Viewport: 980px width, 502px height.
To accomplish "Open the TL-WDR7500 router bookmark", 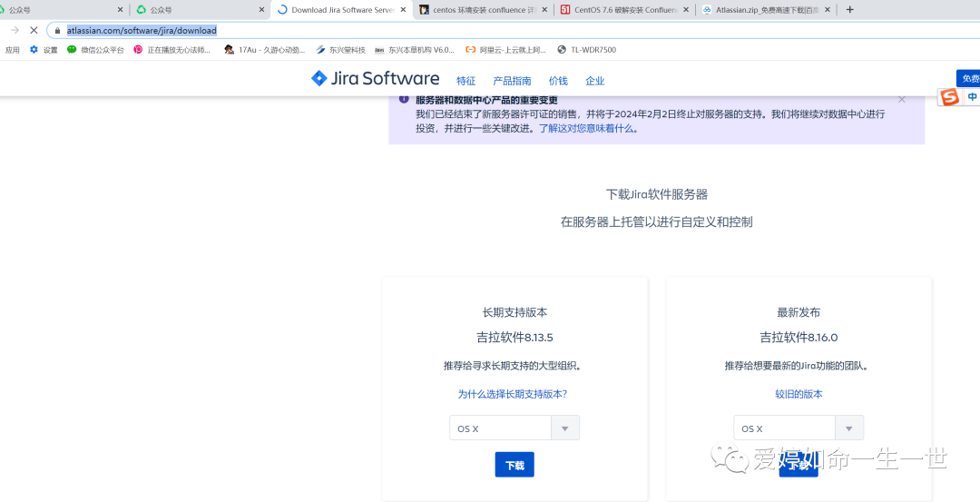I will 586,49.
